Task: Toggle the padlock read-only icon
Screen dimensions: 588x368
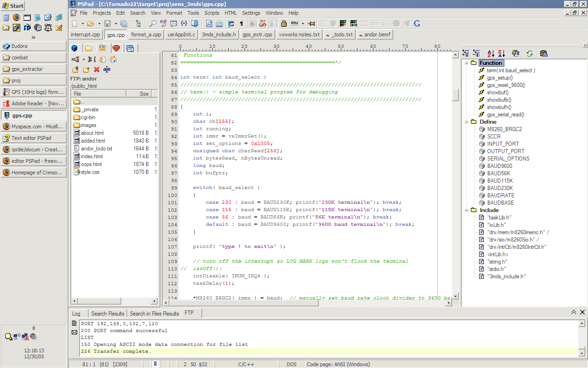Action: pyautogui.click(x=284, y=23)
